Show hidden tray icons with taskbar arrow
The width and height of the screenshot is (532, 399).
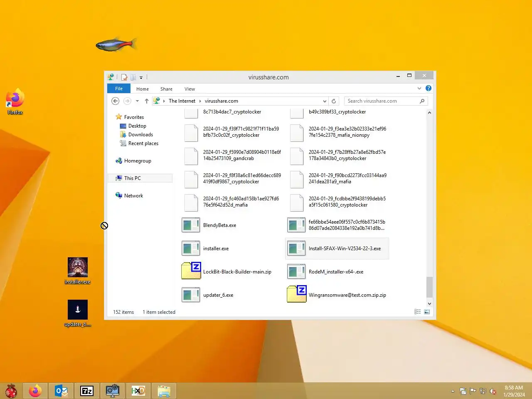pyautogui.click(x=453, y=391)
